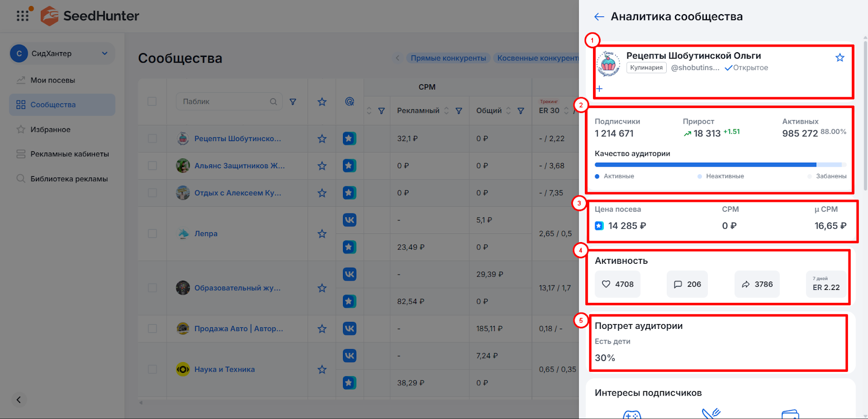This screenshot has height=419, width=868.
Task: Open the apps grid menu icon
Action: click(x=22, y=16)
